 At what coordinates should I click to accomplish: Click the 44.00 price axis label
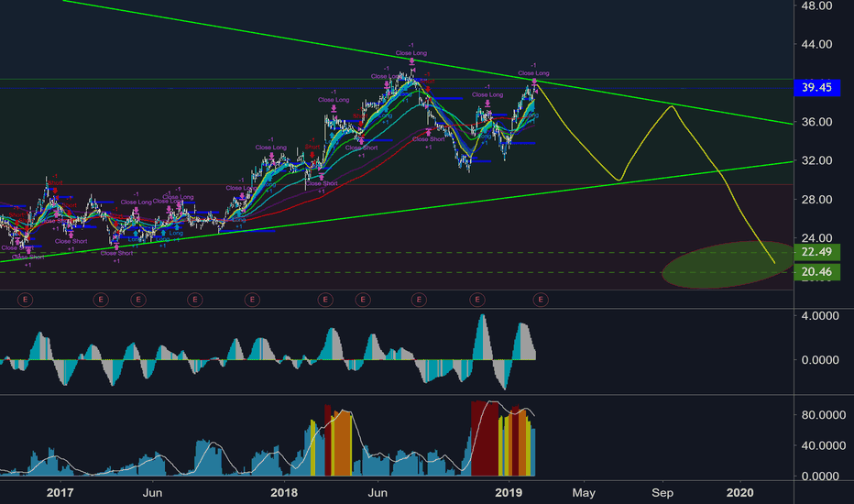tap(817, 44)
